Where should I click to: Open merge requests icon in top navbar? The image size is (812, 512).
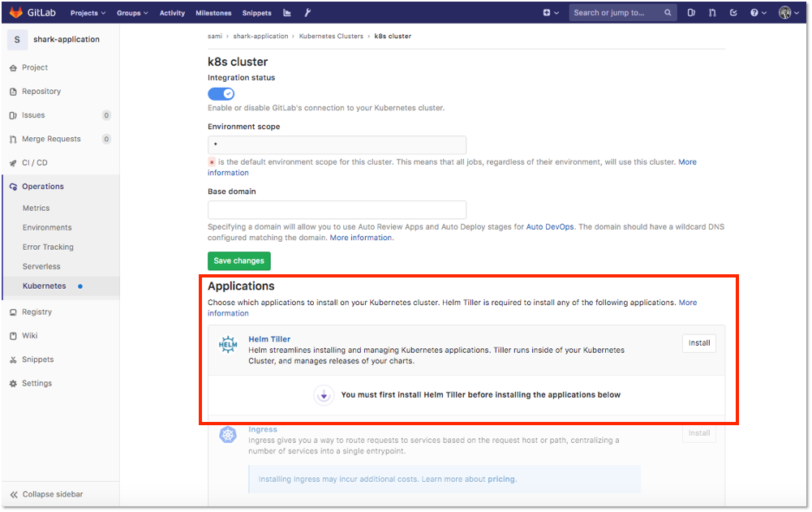712,13
